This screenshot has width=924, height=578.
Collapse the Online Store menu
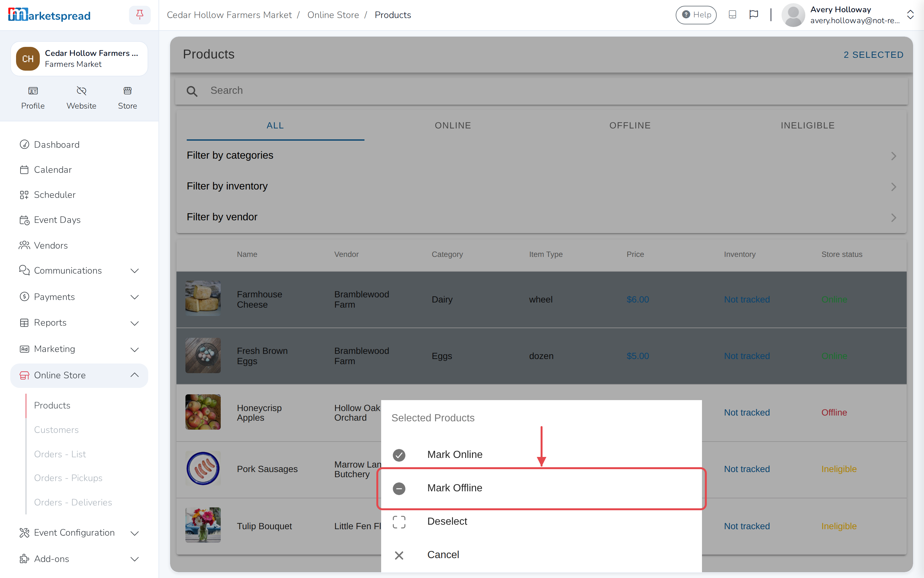coord(79,375)
